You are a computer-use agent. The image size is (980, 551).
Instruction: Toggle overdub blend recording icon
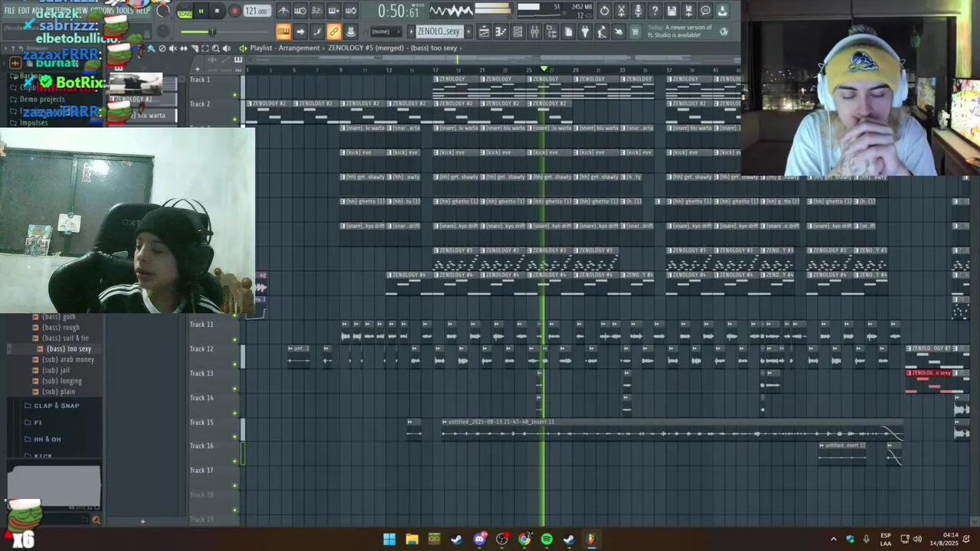click(334, 11)
